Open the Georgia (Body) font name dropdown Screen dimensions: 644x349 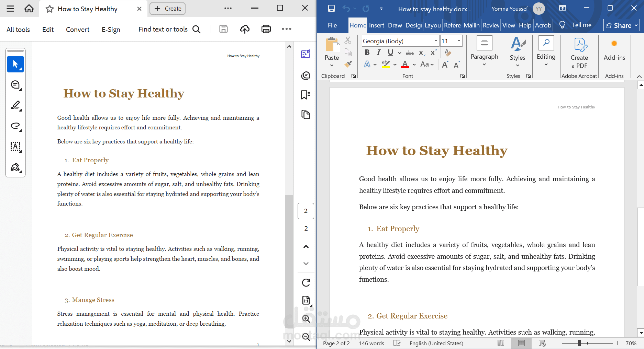tap(436, 41)
